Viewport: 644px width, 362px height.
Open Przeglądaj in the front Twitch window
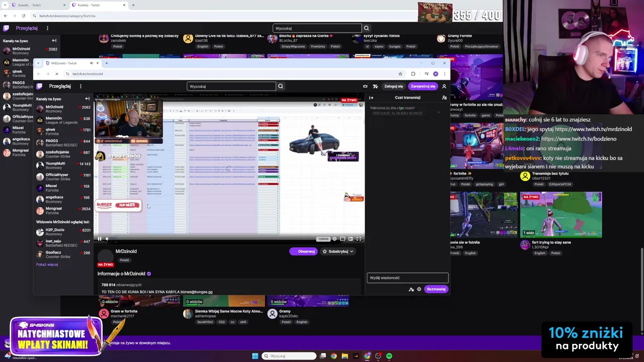[x=60, y=86]
